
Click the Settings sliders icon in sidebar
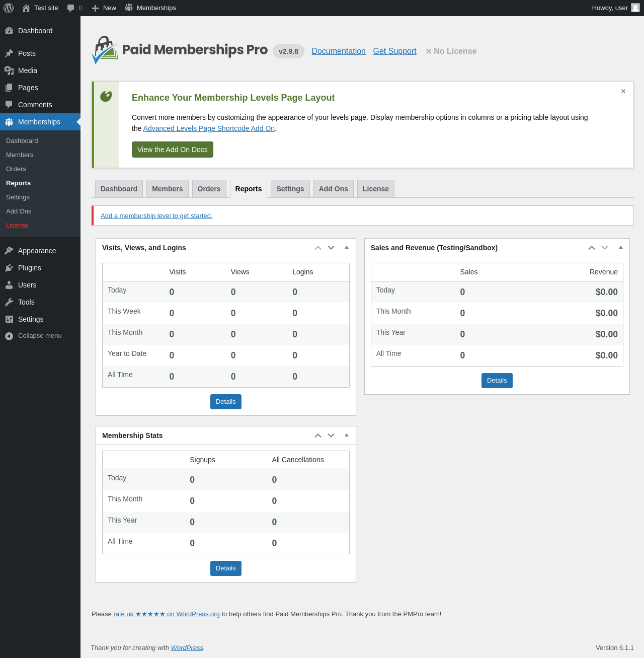pyautogui.click(x=9, y=319)
